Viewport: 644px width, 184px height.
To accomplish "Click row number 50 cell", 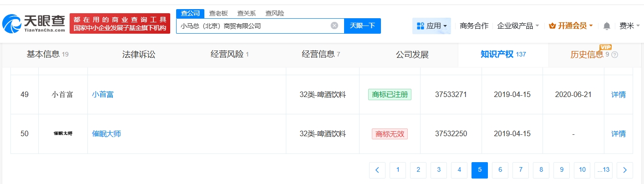I will [x=25, y=133].
